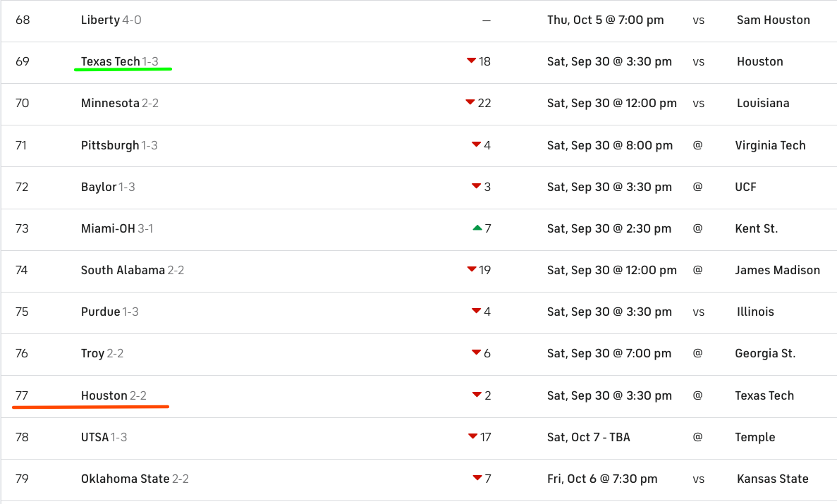Click the Baylor game time Sat, Sep 30 @ 3:30 pm
This screenshot has width=837, height=504.
(x=609, y=187)
